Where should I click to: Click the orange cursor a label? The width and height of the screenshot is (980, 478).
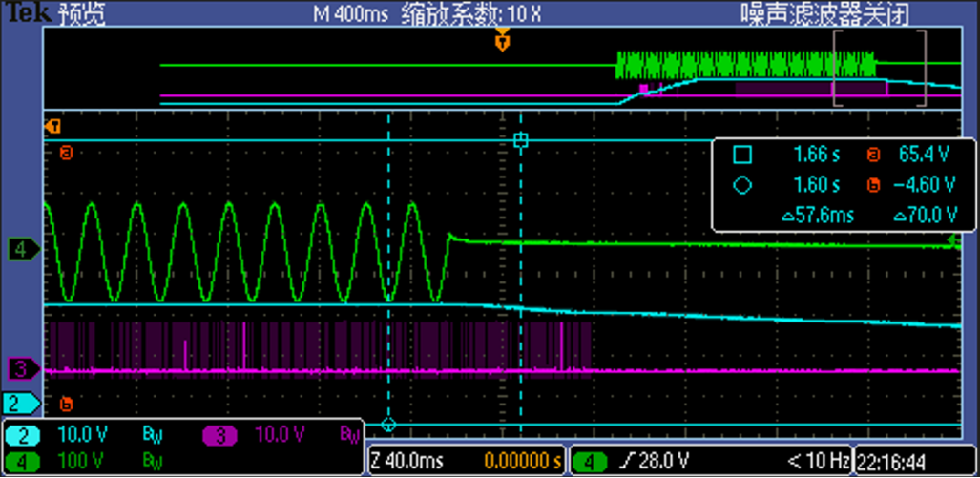[x=66, y=152]
